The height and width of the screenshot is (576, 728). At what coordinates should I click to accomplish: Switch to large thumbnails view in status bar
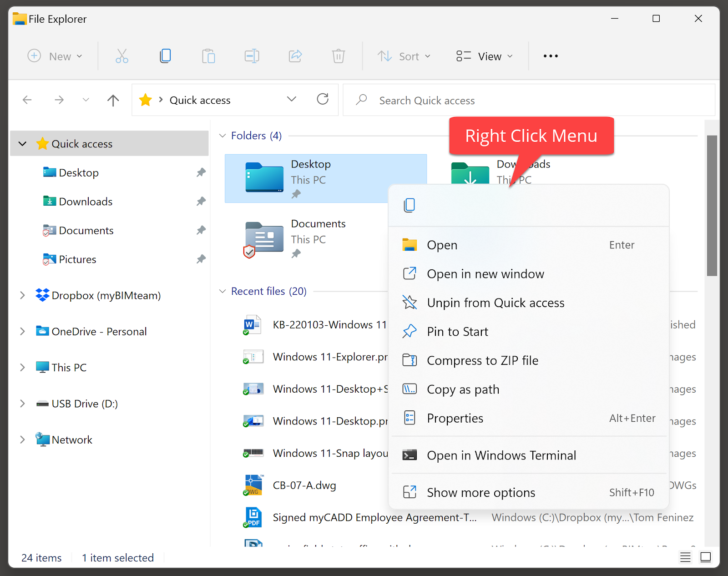click(706, 557)
